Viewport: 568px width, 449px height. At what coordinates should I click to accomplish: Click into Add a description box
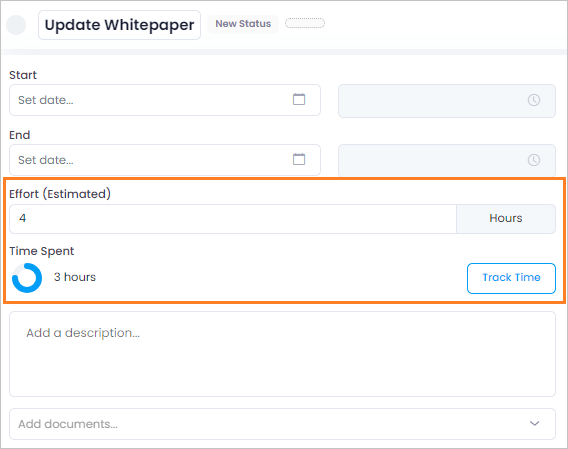coord(282,354)
